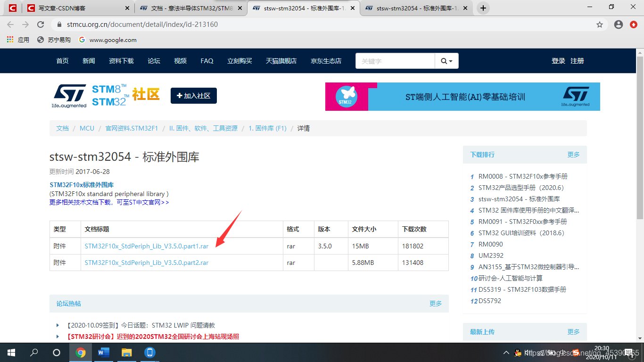Open the STM32 LWIP 问题请教 forum post

140,325
